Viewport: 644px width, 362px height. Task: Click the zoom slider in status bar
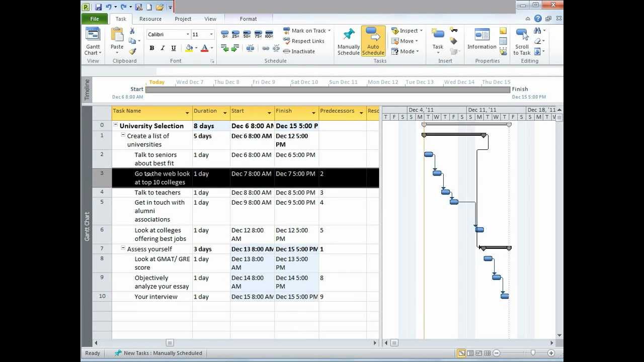[x=532, y=353]
